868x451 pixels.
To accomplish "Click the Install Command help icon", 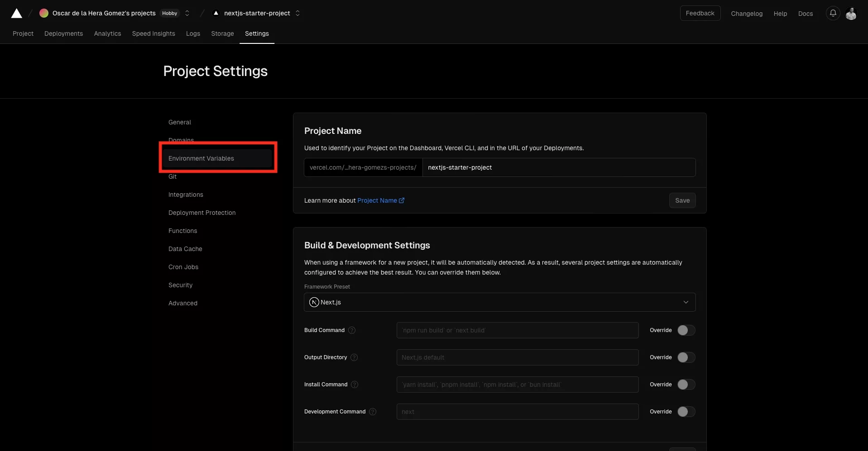I will (x=355, y=385).
